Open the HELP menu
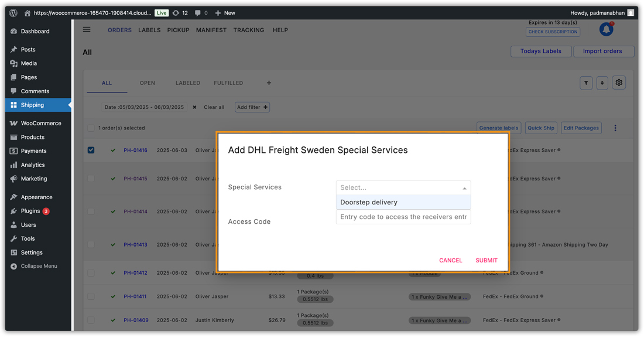Viewport: 644px width, 338px height. [x=280, y=30]
